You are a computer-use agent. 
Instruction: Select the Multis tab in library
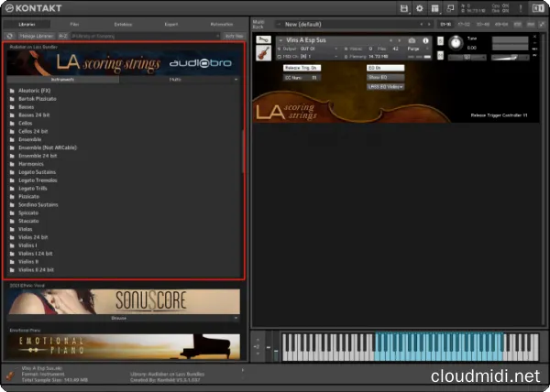point(174,80)
